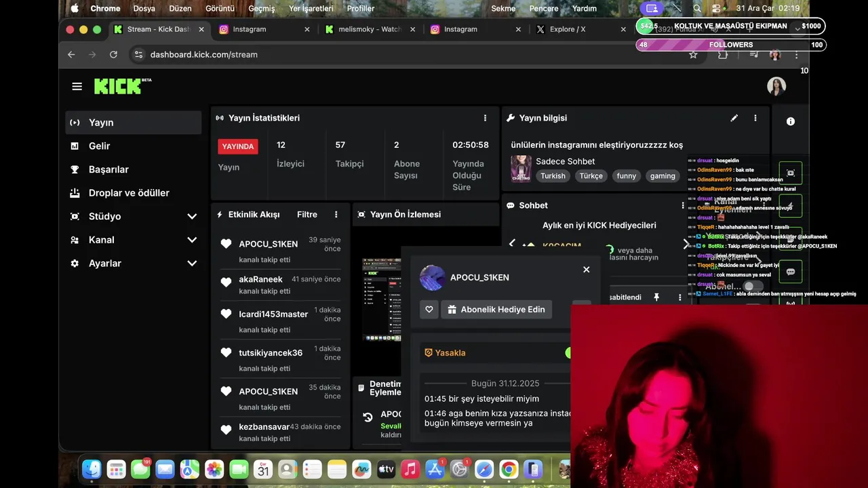868x488 pixels.
Task: Open pinned message three-dot menu
Action: click(679, 298)
